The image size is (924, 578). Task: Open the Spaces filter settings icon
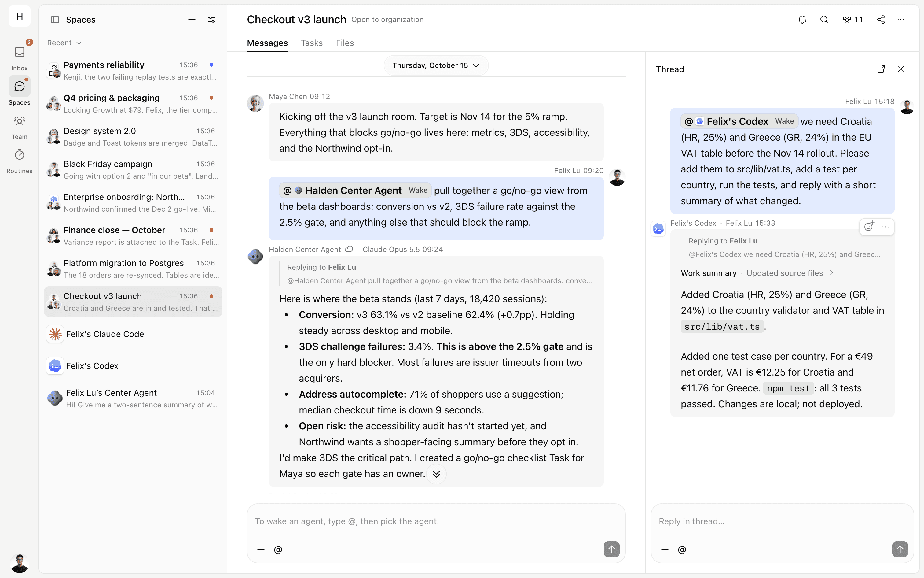[x=211, y=20]
